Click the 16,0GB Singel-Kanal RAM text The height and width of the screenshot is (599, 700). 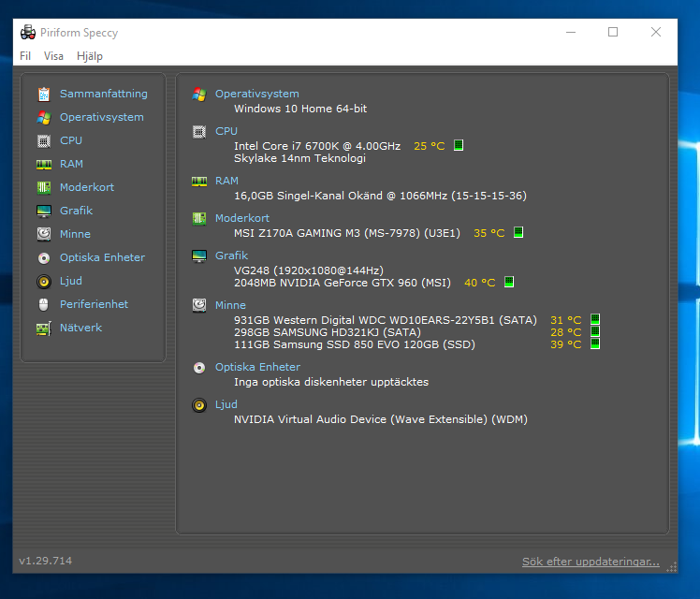pyautogui.click(x=380, y=196)
